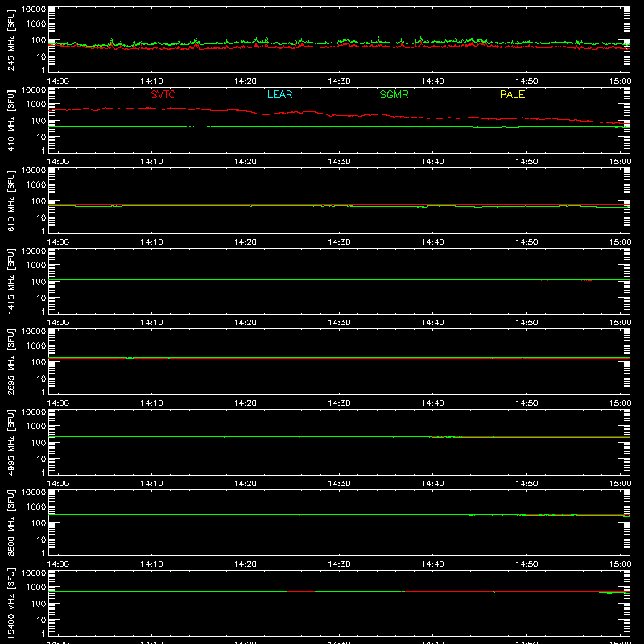
Task: Click the 100 y-axis label of 610 MHz plot
Action: (x=39, y=201)
